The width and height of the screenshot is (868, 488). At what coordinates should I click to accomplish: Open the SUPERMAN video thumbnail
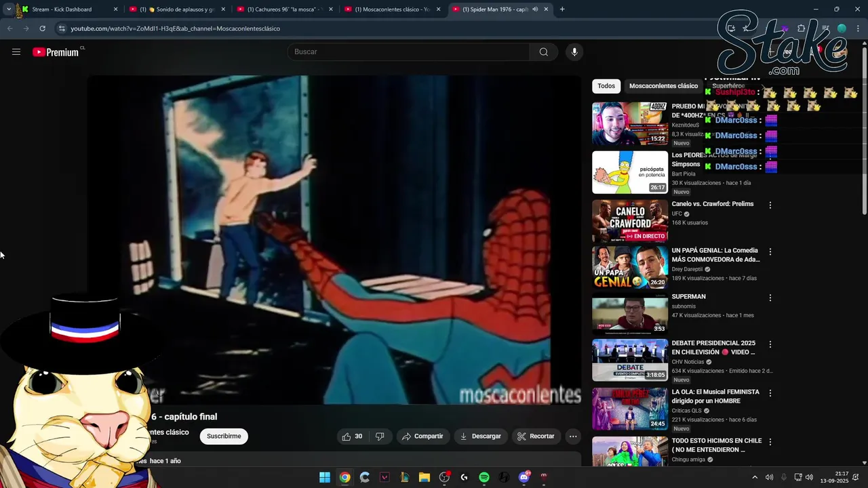(630, 314)
